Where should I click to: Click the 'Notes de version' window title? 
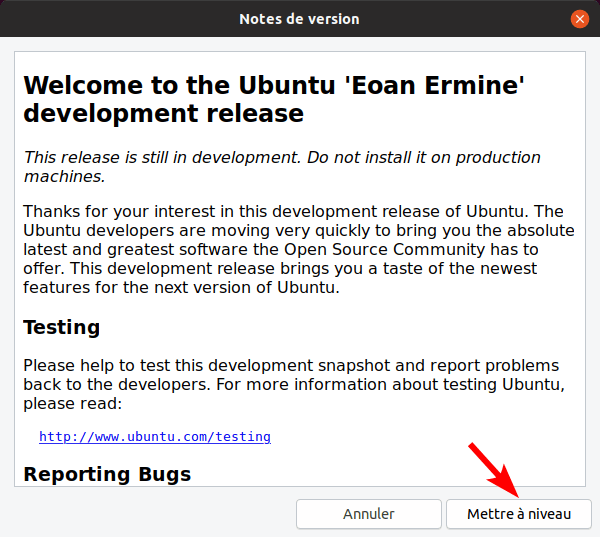(299, 19)
